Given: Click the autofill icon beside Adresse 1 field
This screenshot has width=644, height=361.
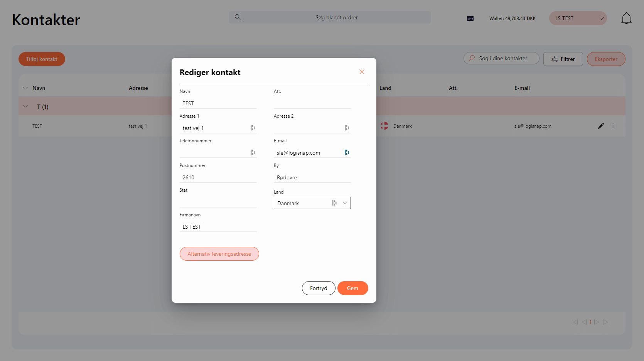Looking at the screenshot, I should pyautogui.click(x=253, y=128).
